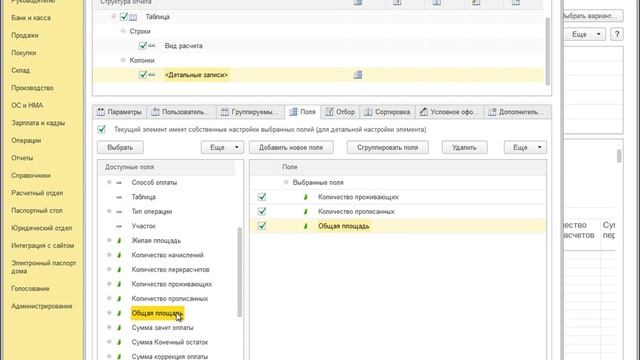Click green icon beside selected Общая площадь
Viewport: 640px width, 360px height.
(305, 226)
